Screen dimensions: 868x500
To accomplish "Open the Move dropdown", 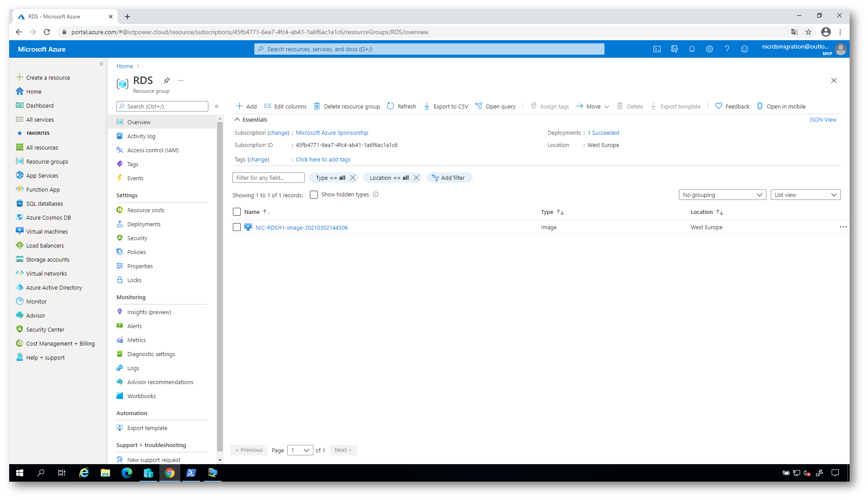I will click(592, 106).
